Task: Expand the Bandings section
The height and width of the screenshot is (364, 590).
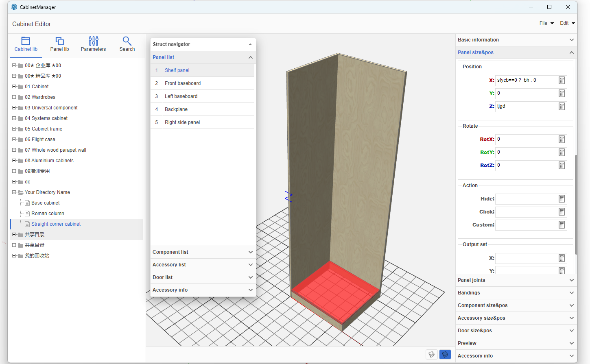Action: pos(516,293)
